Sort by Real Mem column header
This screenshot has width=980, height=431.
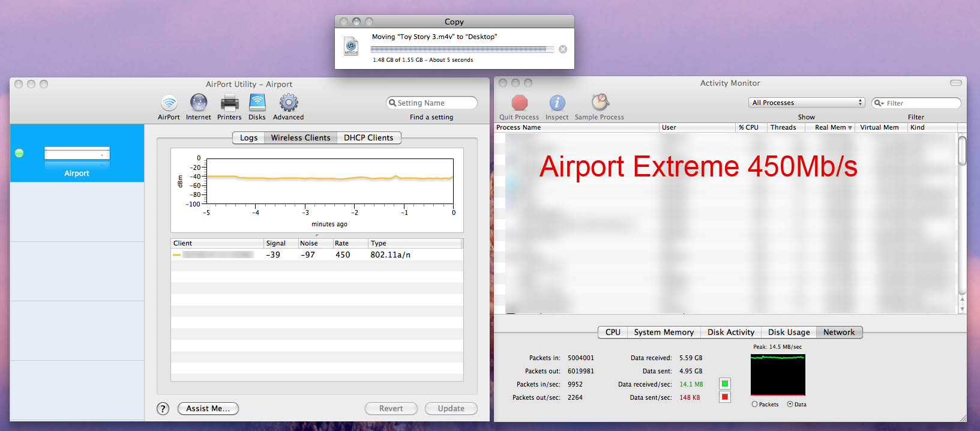[830, 127]
